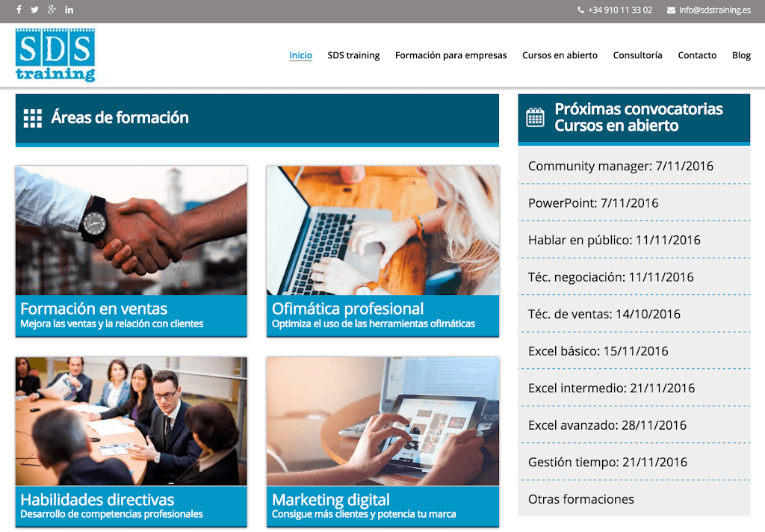Screen dimensions: 765x532
Task: Click the envelope email icon
Action: pos(671,10)
